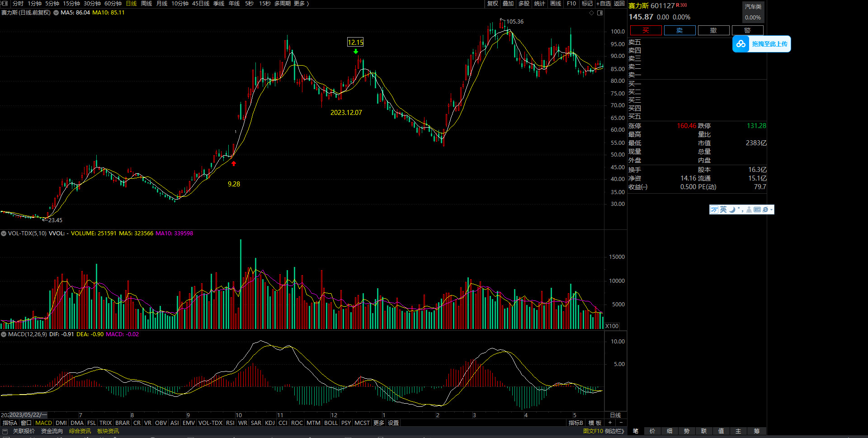Click the diamond icon above the price axis
Viewport: 868px width, 438px height.
pyautogui.click(x=591, y=13)
